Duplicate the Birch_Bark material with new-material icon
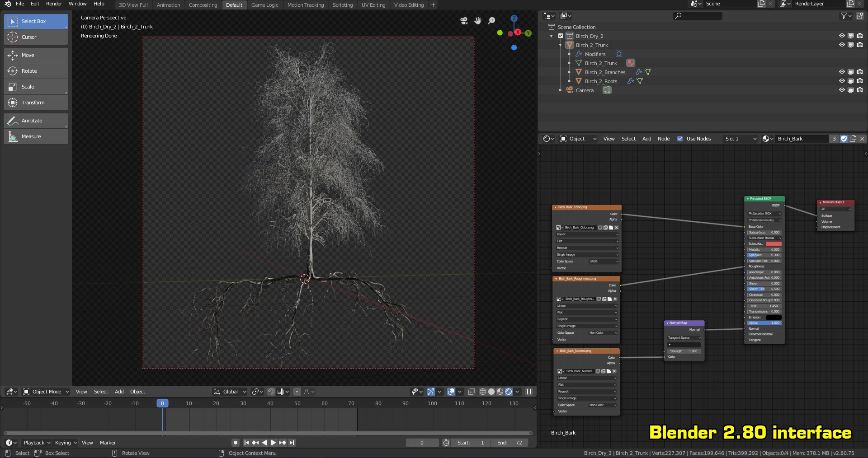The height and width of the screenshot is (458, 868). (853, 139)
